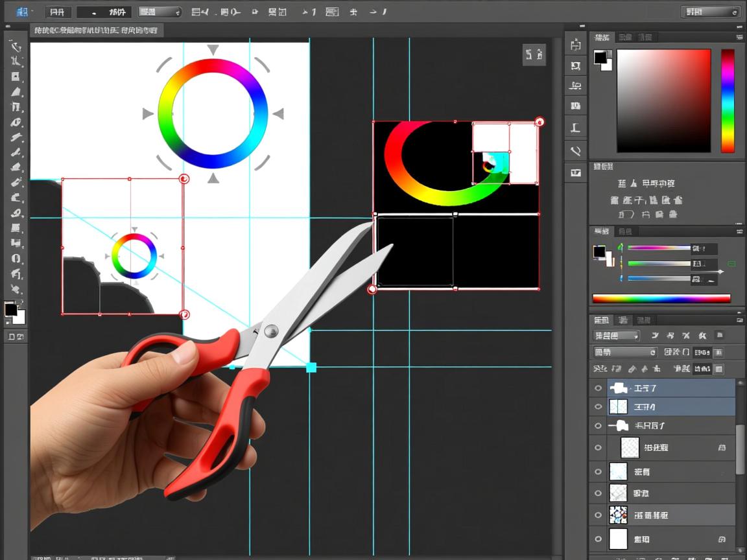
Task: Click the first button in top options bar
Action: tap(58, 12)
